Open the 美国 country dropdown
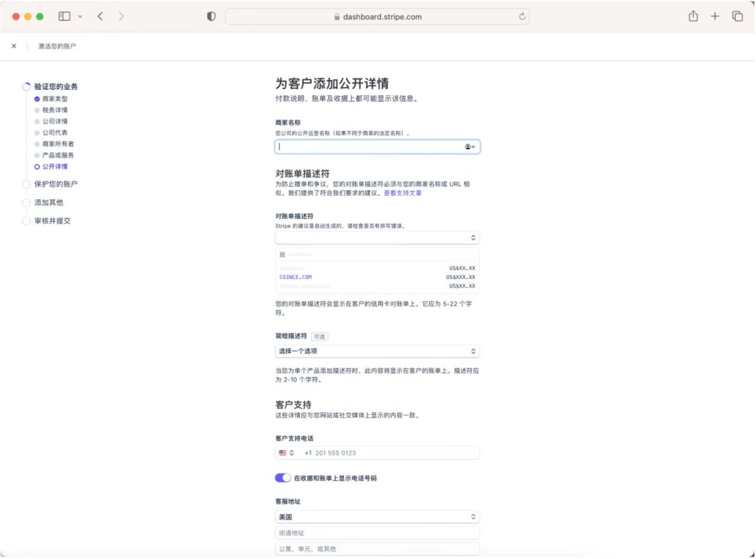This screenshot has height=559, width=756. [x=377, y=517]
